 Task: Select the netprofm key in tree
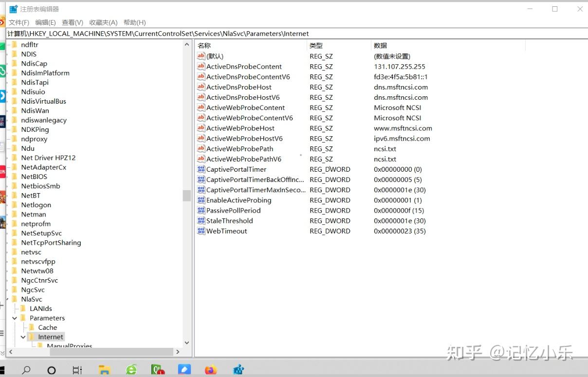coord(36,224)
